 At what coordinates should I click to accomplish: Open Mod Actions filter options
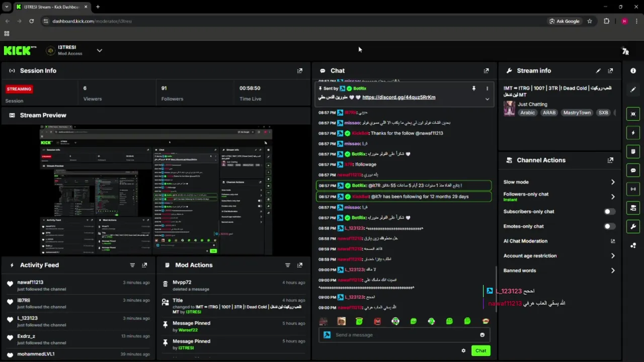point(288,265)
